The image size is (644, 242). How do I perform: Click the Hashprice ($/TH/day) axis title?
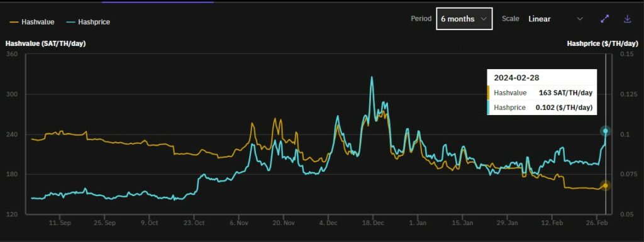click(602, 43)
